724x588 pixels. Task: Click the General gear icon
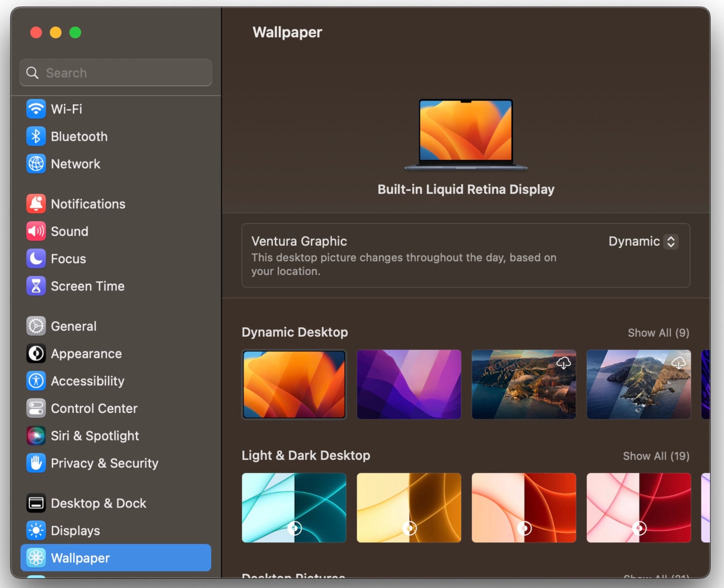click(36, 326)
